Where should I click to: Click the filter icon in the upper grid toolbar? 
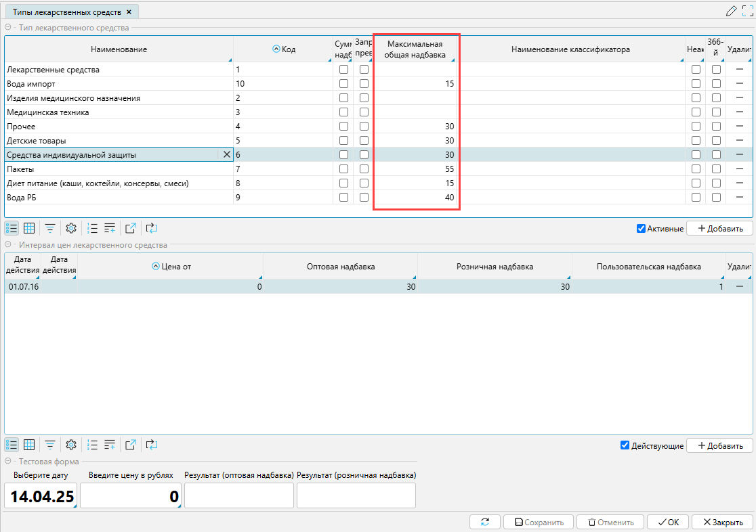point(50,229)
